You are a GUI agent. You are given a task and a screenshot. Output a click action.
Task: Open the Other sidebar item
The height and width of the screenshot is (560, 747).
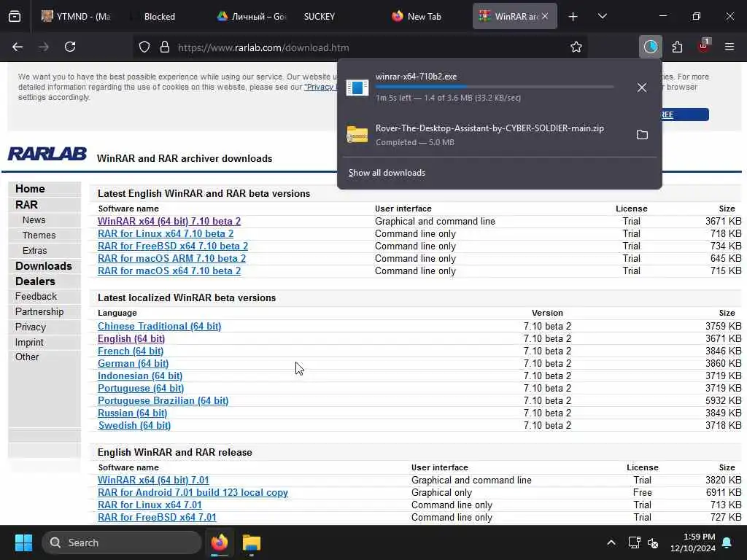[x=27, y=357]
